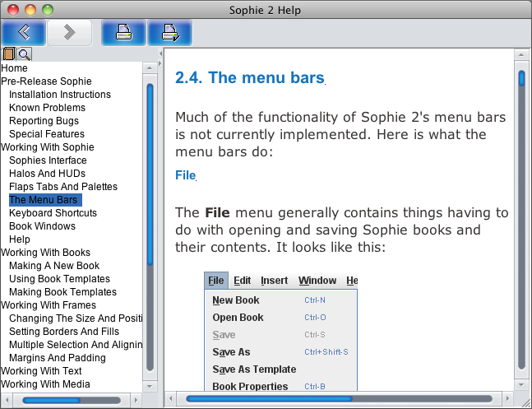Select Working With Books section
532x409 pixels.
coord(46,253)
